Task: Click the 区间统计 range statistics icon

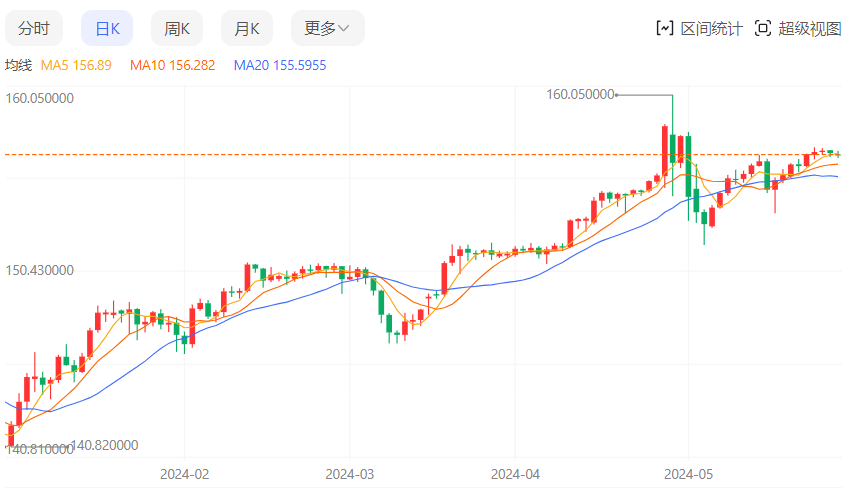Action: (x=665, y=28)
